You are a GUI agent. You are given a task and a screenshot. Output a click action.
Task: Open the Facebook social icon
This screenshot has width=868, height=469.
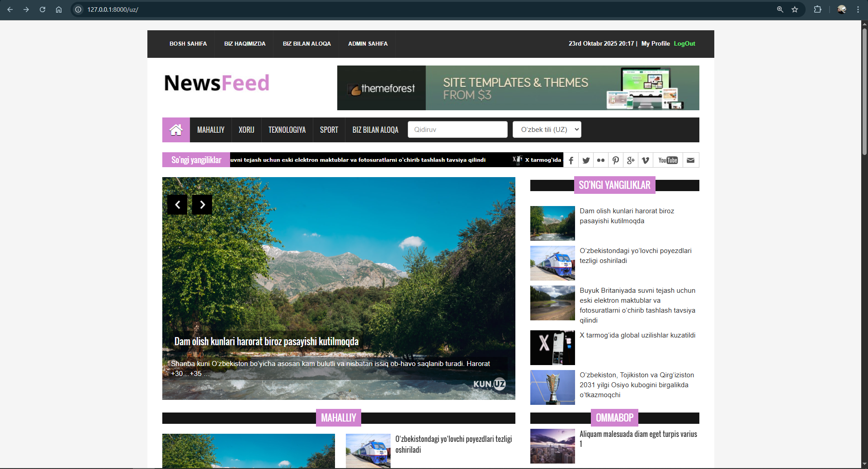coord(571,160)
